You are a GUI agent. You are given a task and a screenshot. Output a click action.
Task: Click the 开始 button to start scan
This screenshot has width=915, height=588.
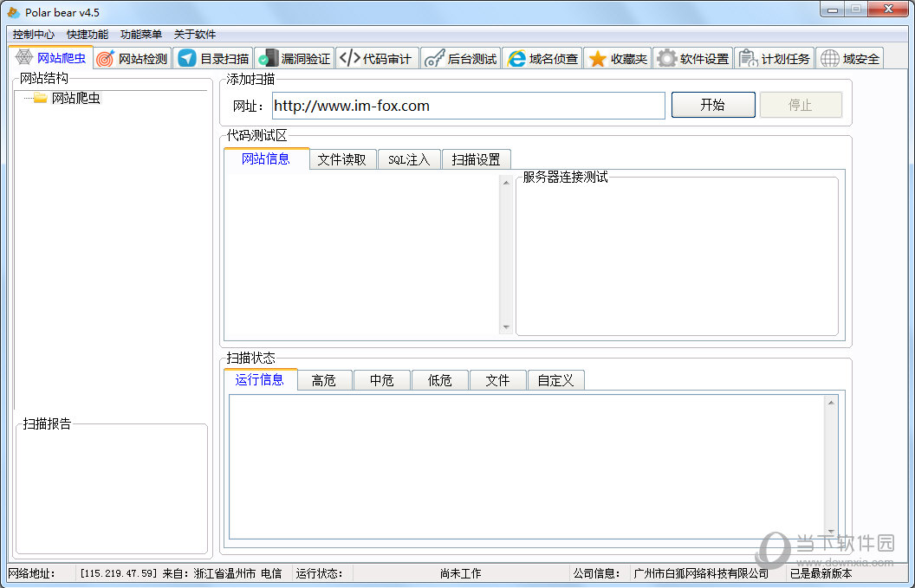point(713,105)
